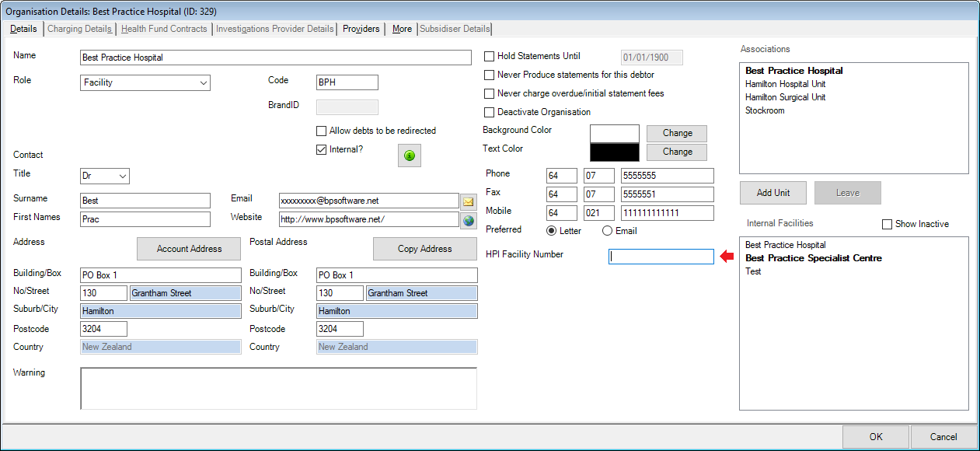The height and width of the screenshot is (451, 980).
Task: Enable Show Inactive checkbox
Action: pos(888,224)
